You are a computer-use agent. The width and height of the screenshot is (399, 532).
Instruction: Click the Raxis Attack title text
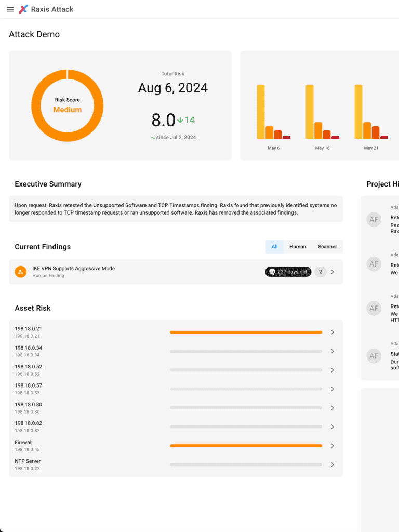(52, 9)
